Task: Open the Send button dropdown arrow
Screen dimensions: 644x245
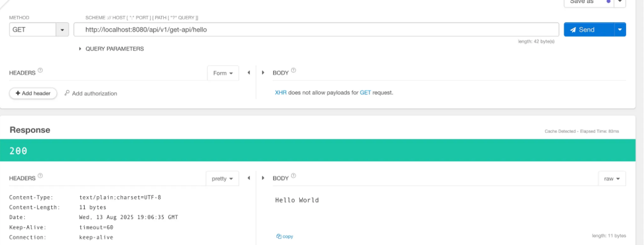Action: click(620, 30)
